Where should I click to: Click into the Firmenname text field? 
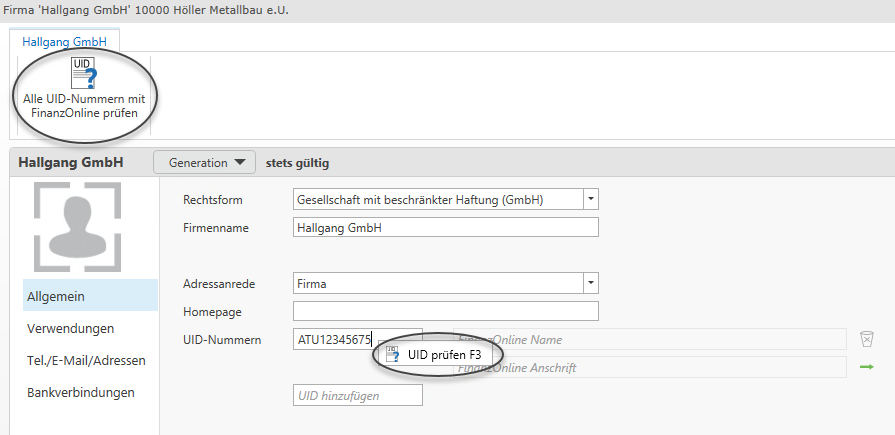click(445, 227)
